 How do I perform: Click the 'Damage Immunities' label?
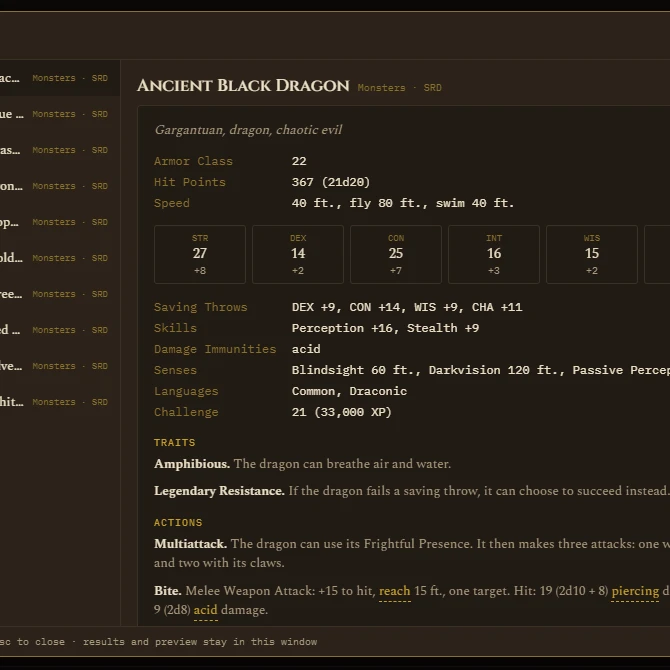coord(215,349)
